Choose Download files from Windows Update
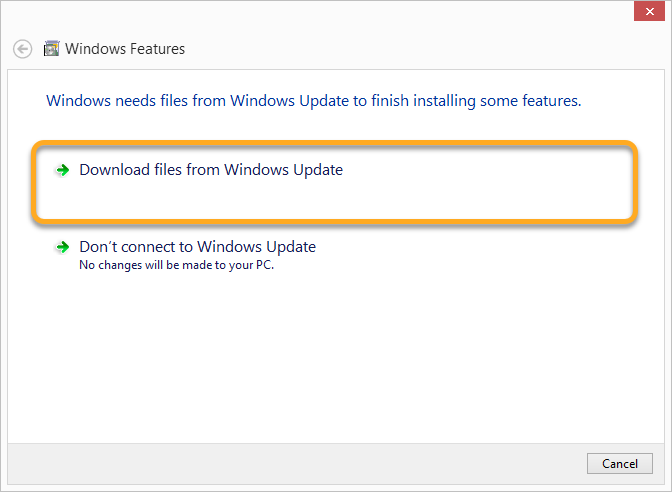 pos(210,170)
